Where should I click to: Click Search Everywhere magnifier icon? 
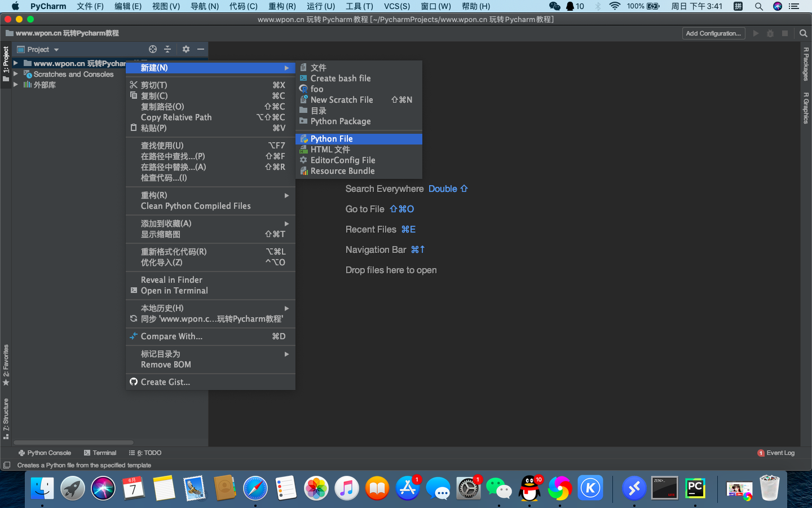[x=804, y=33]
